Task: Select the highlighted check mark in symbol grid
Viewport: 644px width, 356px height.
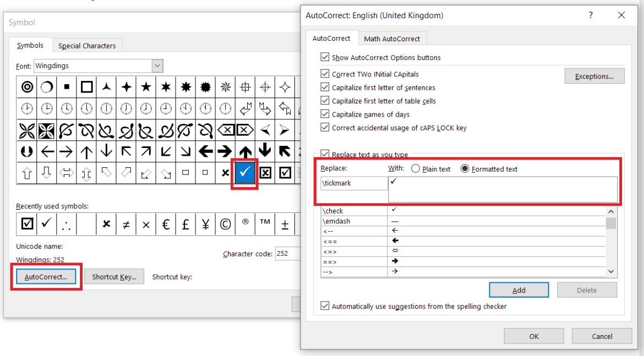Action: point(245,173)
